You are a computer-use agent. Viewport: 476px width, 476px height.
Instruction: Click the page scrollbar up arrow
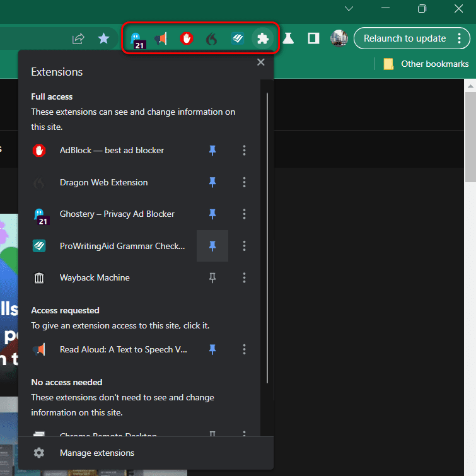coord(470,86)
